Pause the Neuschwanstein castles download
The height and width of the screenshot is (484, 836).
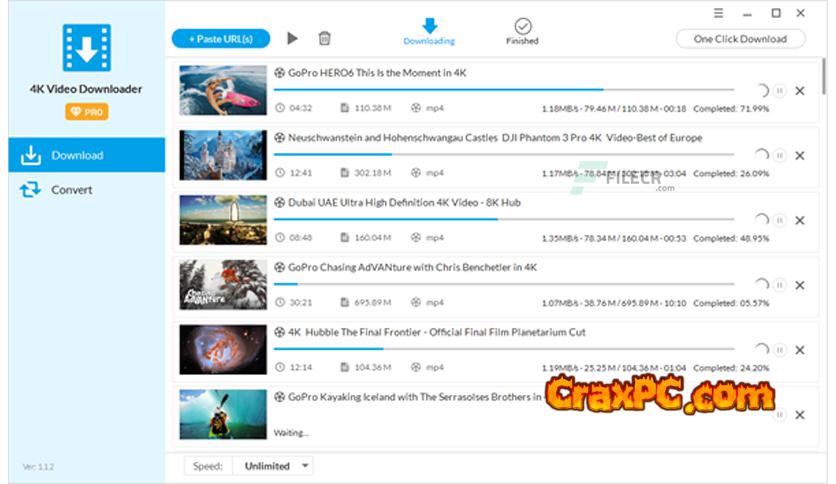click(x=779, y=156)
